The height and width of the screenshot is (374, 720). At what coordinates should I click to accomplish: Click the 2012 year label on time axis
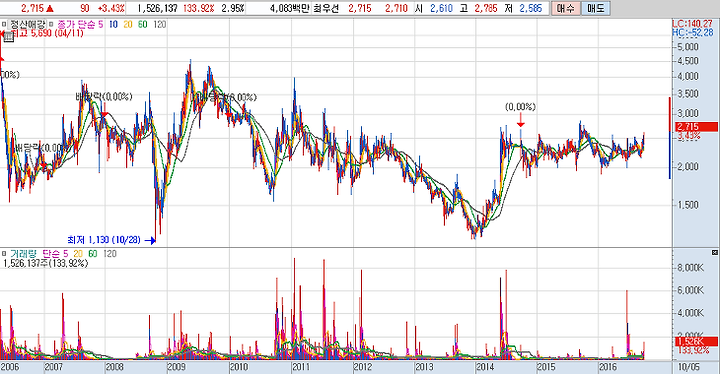(x=362, y=367)
